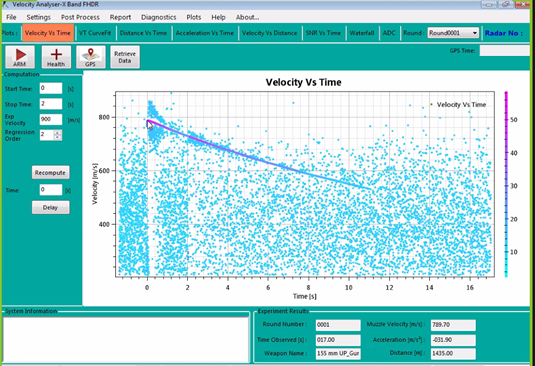Screen dimensions: 535x366
Task: Select the Velocity Vs Time plot tab
Action: 48,33
